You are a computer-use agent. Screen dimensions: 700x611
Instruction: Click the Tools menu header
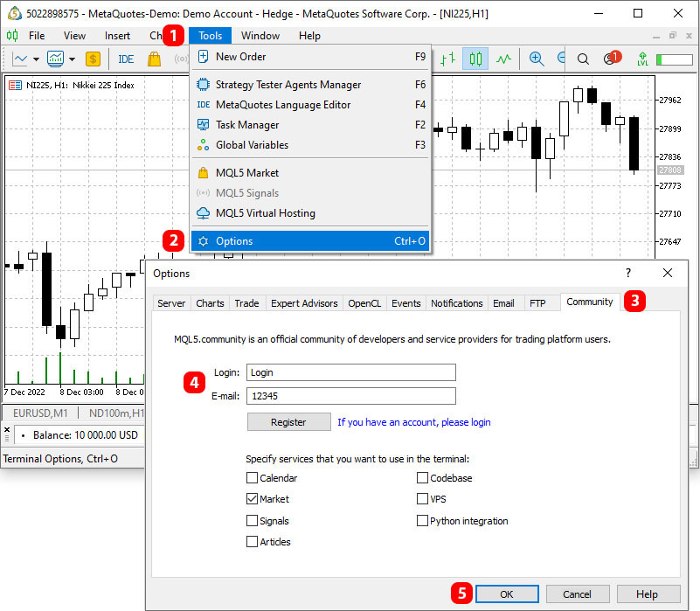[x=211, y=36]
